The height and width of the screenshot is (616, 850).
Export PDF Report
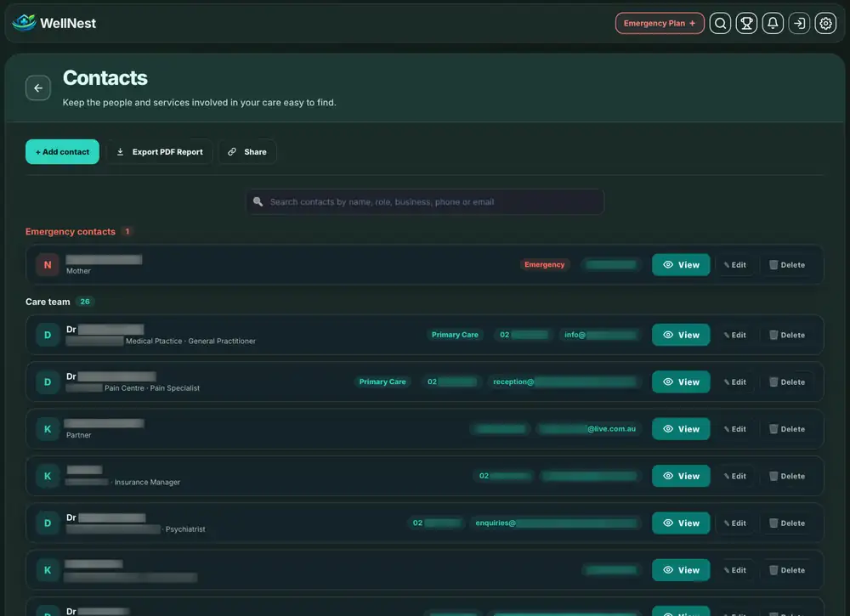click(x=160, y=152)
